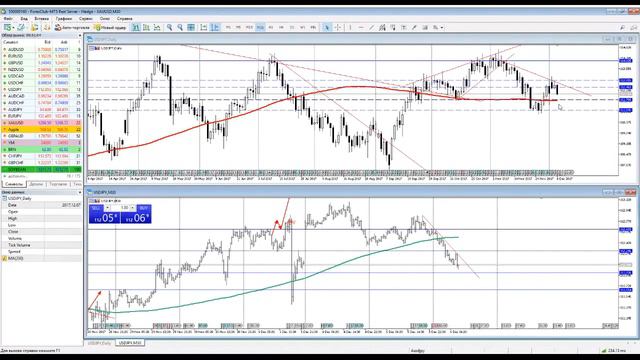Select MA(200) row in Data Window

coord(42,258)
